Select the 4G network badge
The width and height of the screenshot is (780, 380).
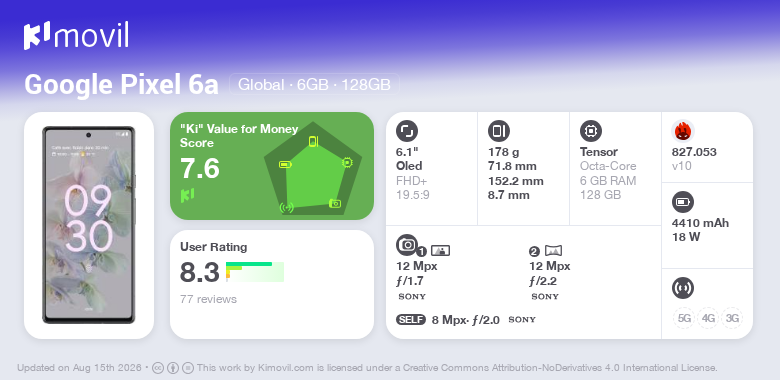708,318
